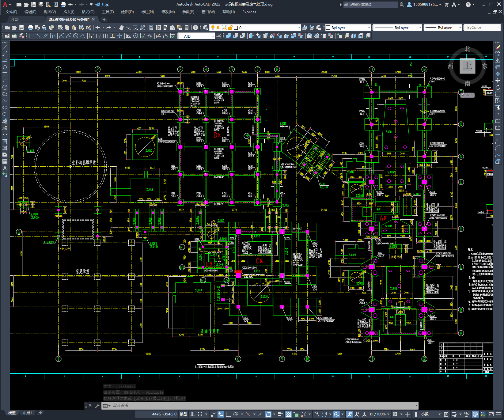The height and width of the screenshot is (420, 504).
Task: Click the Zoom Window icon in standard toolbar
Action: tap(135, 28)
